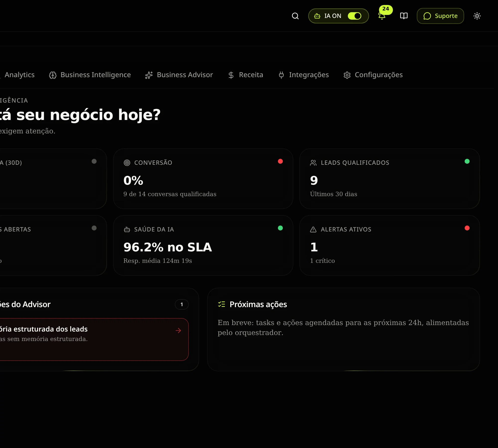The width and height of the screenshot is (498, 448).
Task: Click the '1 crítico' text
Action: pos(322,261)
